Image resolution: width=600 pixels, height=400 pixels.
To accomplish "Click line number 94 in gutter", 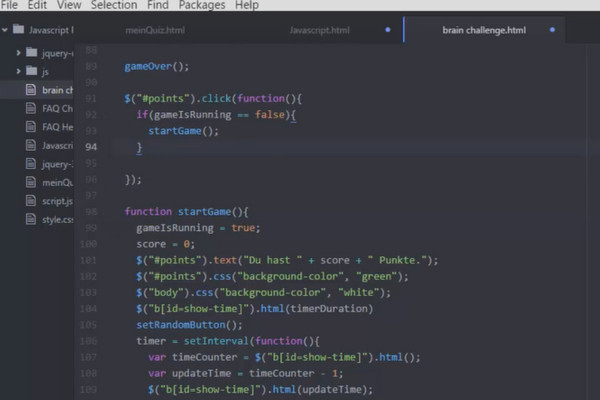I will pos(91,147).
